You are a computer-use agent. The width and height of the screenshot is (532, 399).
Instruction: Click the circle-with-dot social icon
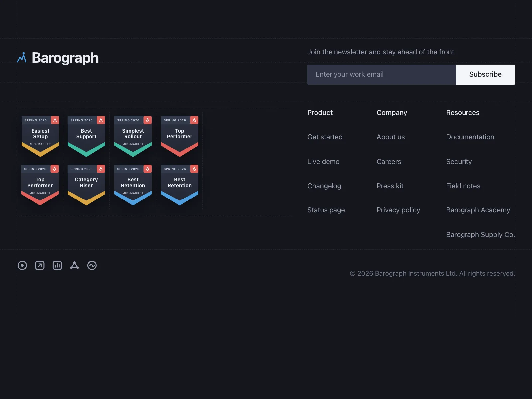click(x=22, y=265)
